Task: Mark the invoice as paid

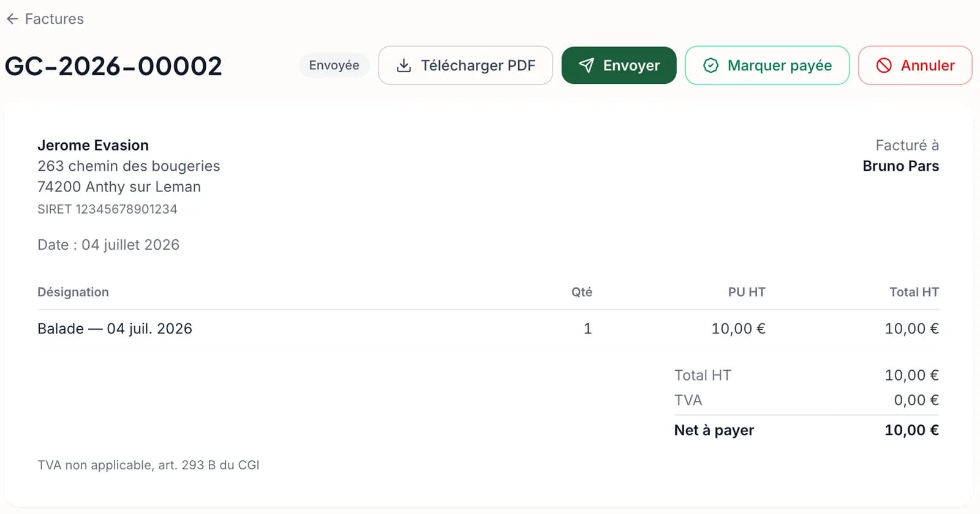Action: [x=767, y=65]
